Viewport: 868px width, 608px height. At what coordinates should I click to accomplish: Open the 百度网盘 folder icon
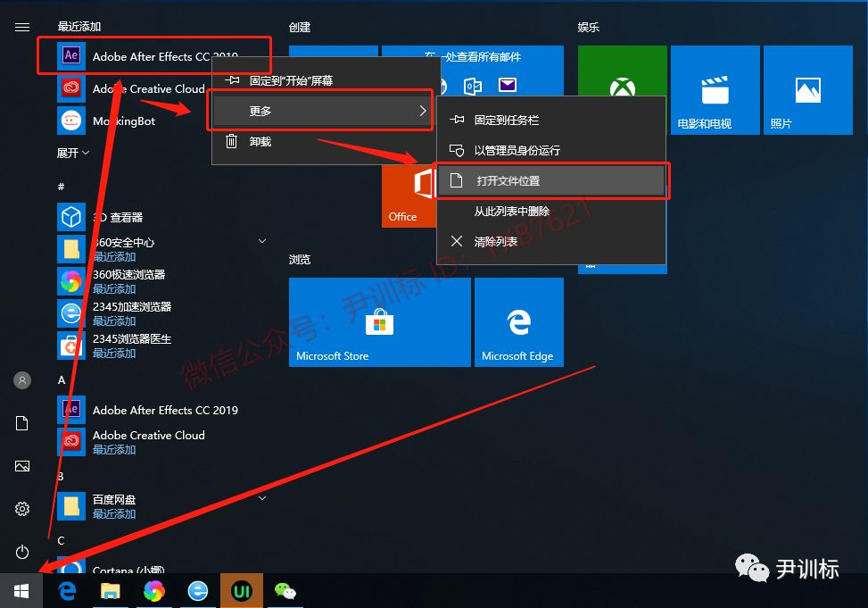71,506
